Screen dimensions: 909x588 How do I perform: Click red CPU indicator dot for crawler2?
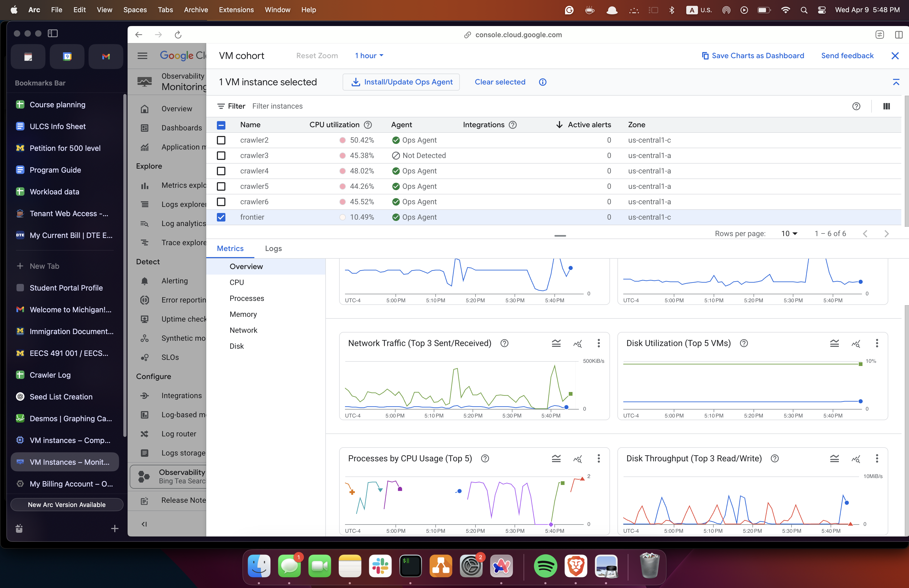pos(342,140)
